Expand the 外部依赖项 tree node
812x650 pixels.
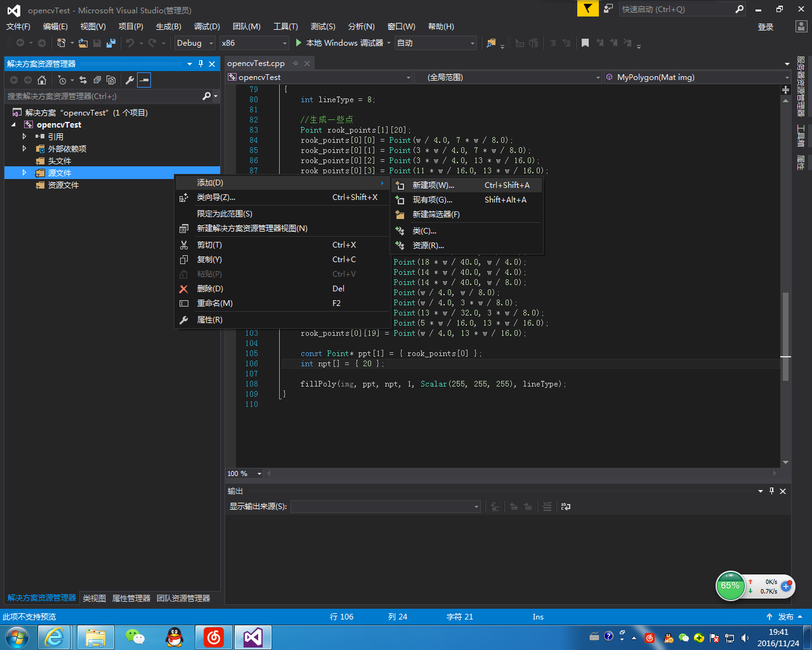point(25,149)
